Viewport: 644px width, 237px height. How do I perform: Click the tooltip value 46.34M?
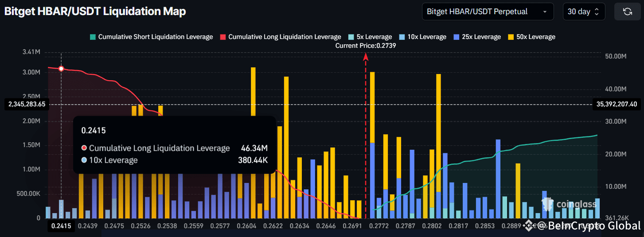(254, 148)
